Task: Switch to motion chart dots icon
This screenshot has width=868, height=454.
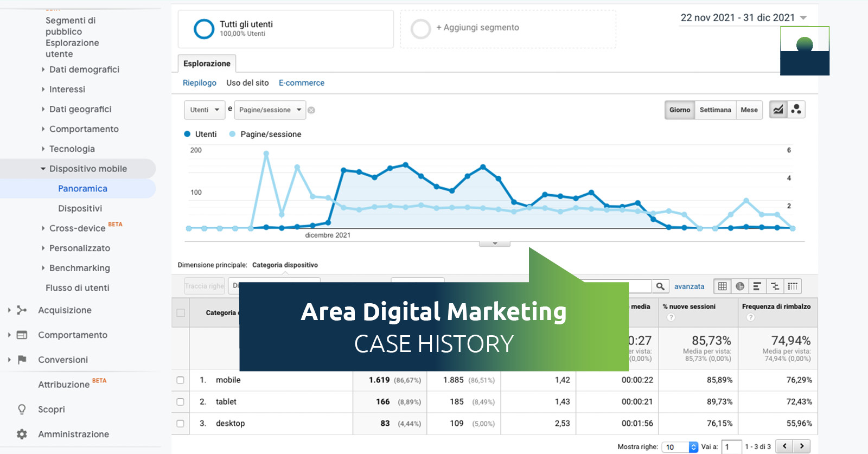Action: (796, 110)
